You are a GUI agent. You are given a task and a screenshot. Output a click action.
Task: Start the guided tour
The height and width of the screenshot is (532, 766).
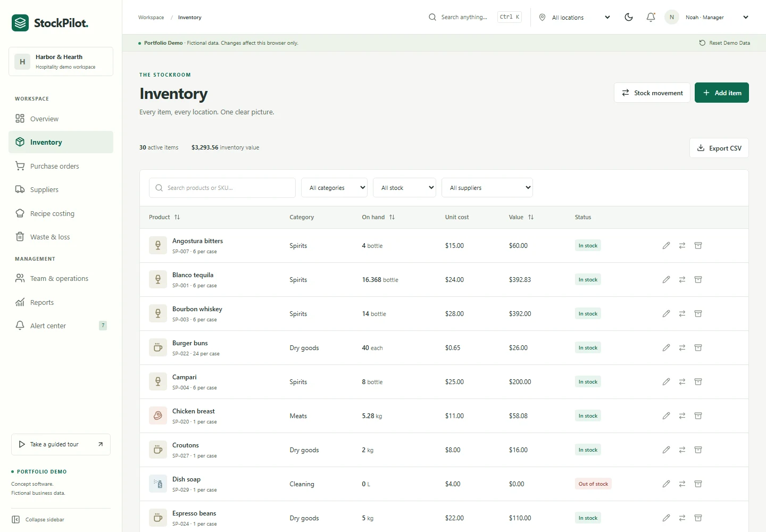61,444
